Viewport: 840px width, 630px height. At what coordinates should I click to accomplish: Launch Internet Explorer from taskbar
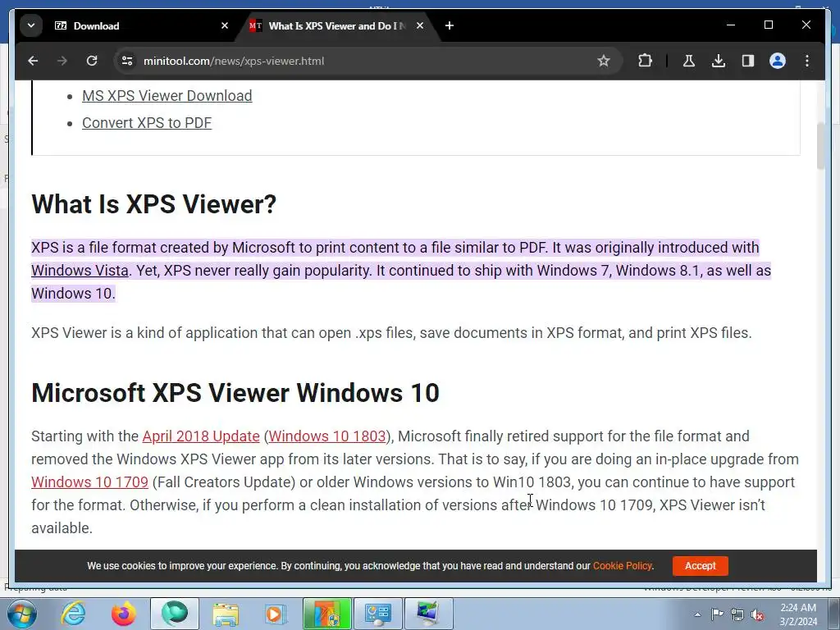[73, 614]
